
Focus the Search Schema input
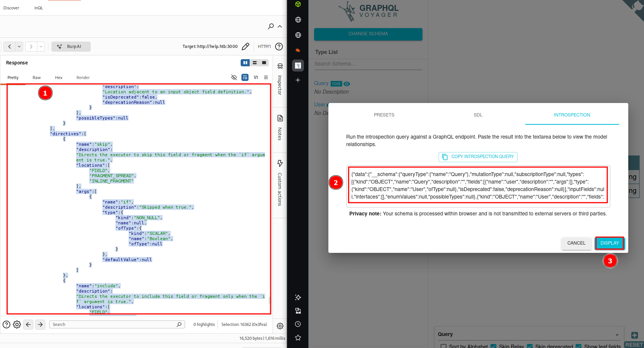click(368, 64)
